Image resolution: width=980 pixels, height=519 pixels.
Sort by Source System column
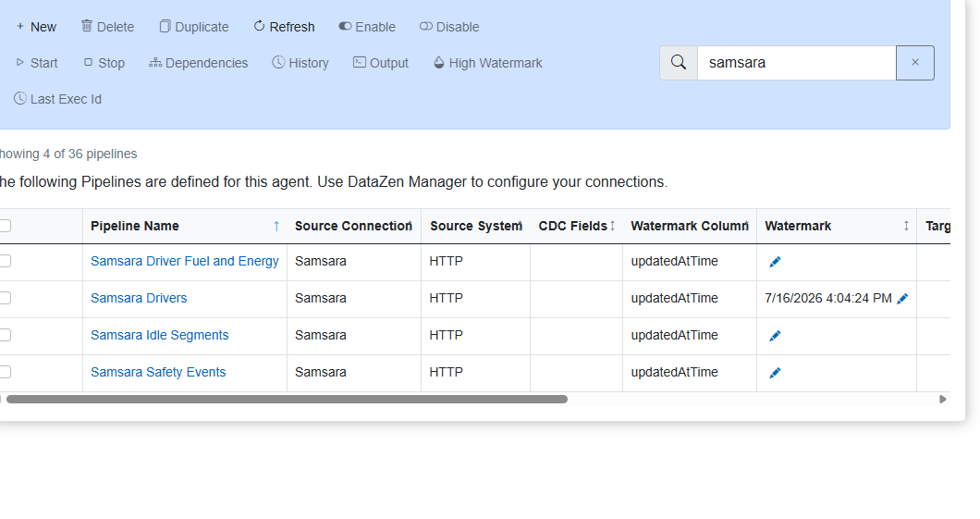tap(475, 226)
